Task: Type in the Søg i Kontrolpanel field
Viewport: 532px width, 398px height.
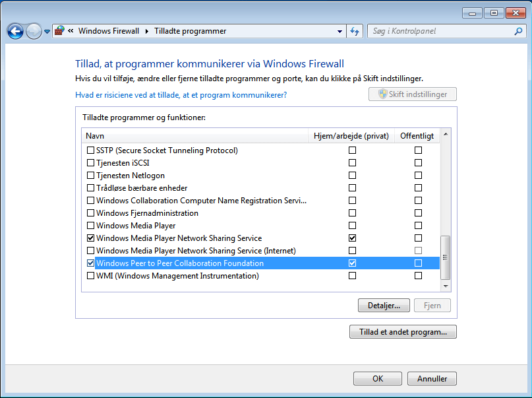Action: [x=435, y=30]
